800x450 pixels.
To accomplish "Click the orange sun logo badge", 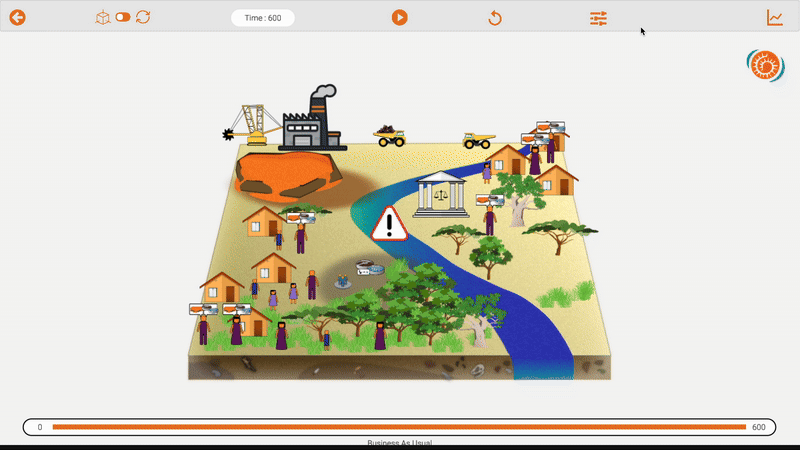I will click(x=765, y=66).
